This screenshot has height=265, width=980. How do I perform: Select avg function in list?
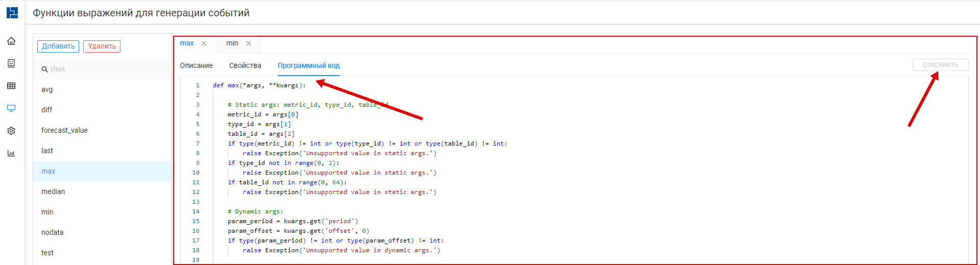pos(47,90)
